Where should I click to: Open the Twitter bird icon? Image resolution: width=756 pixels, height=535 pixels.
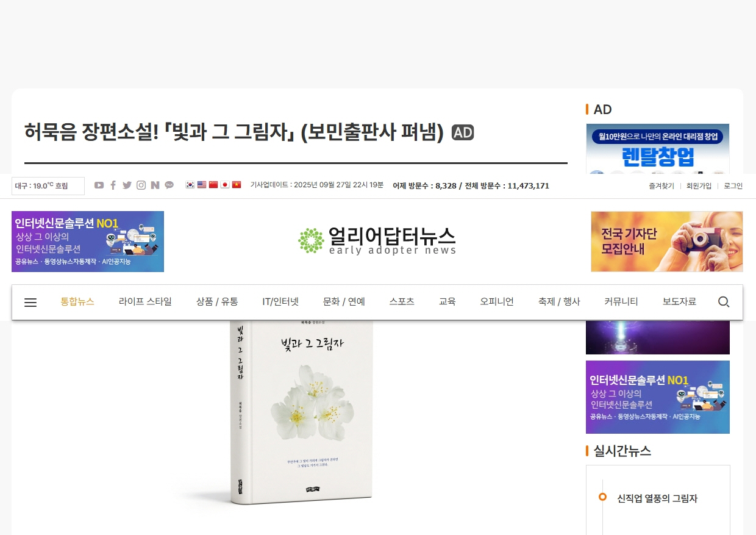[x=127, y=185]
